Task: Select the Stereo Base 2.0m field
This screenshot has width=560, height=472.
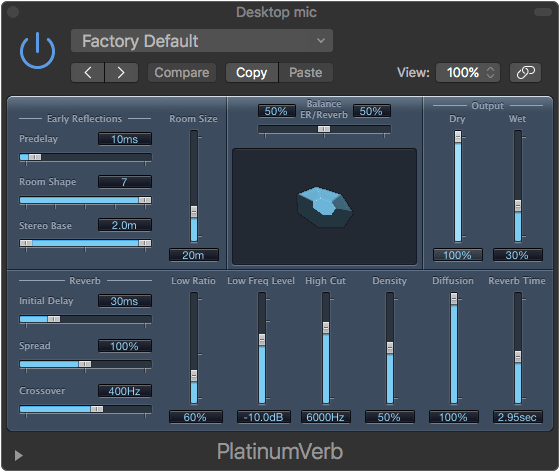Action: point(125,225)
